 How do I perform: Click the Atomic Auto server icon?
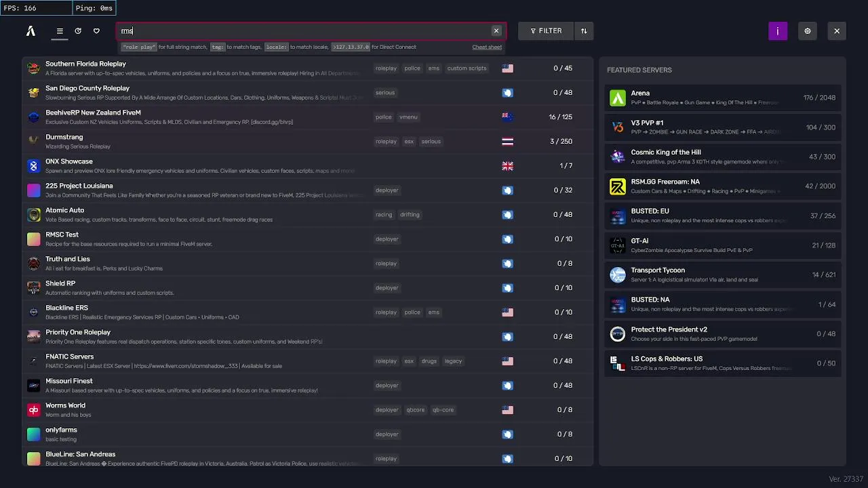[x=34, y=215]
